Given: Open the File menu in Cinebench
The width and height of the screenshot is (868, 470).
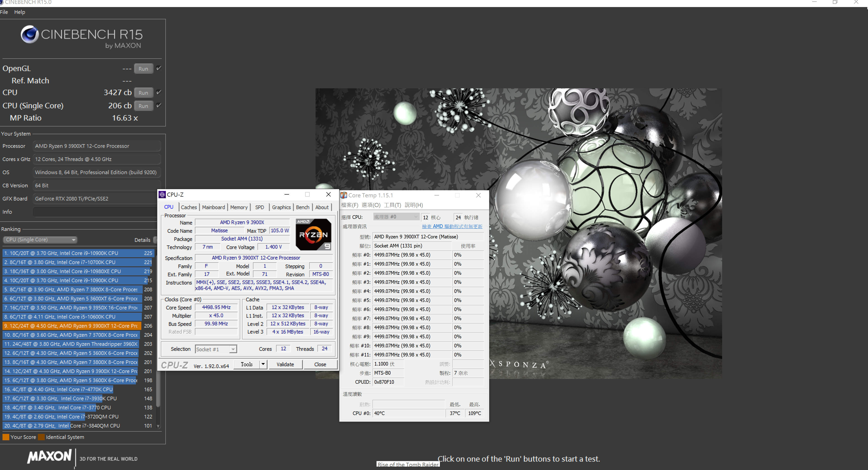Looking at the screenshot, I should point(4,12).
